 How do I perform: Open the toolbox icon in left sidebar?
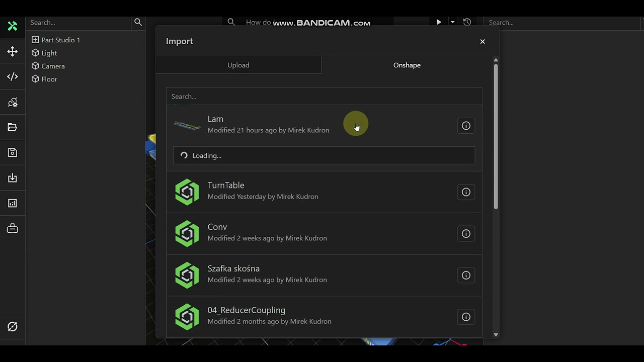(13, 229)
